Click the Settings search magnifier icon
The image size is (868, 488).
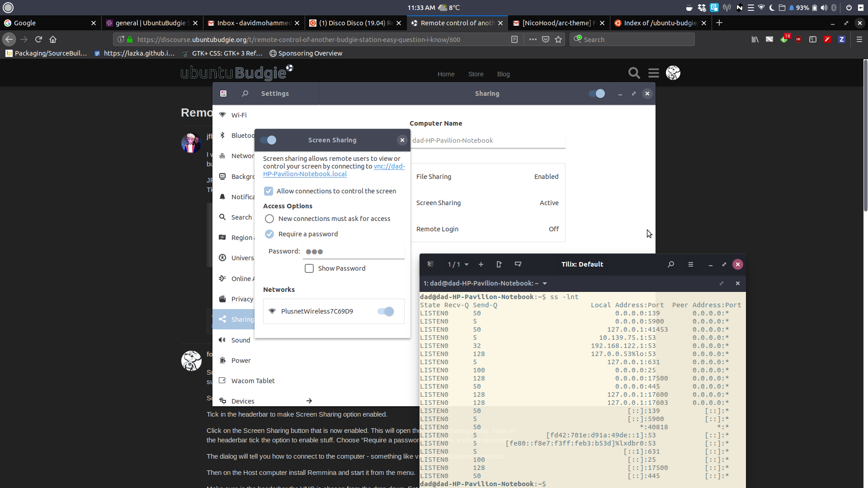coord(245,94)
